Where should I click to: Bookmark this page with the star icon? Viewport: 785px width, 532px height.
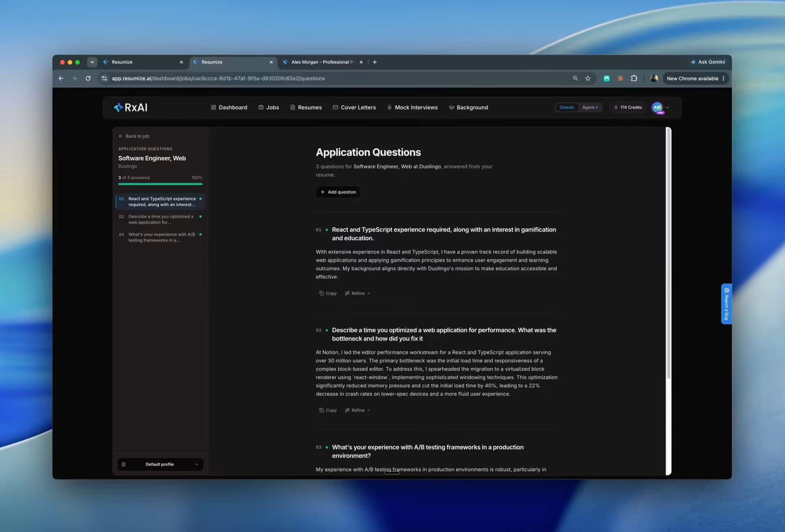pos(588,79)
